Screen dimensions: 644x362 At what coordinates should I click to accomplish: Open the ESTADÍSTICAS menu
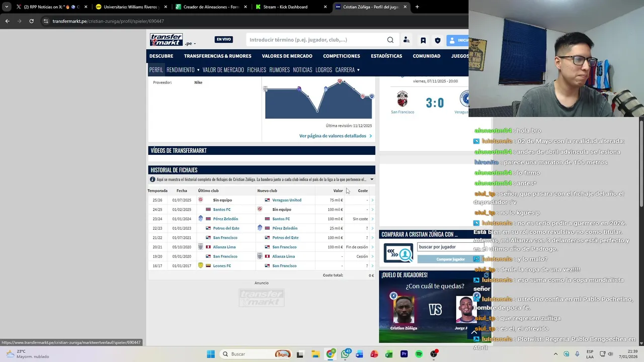click(x=386, y=56)
